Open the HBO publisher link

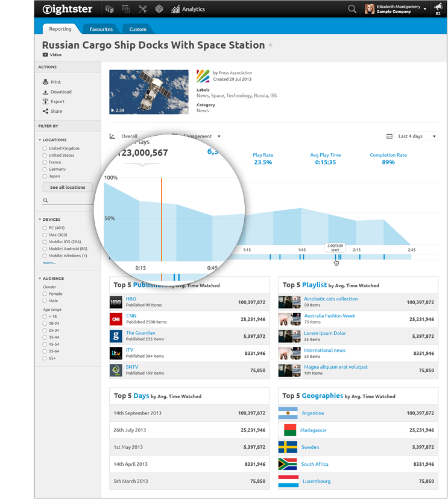coord(131,299)
